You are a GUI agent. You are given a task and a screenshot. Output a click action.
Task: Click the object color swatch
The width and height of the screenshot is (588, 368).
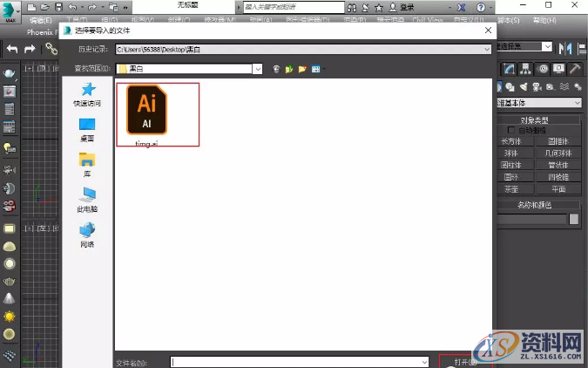coord(574,219)
